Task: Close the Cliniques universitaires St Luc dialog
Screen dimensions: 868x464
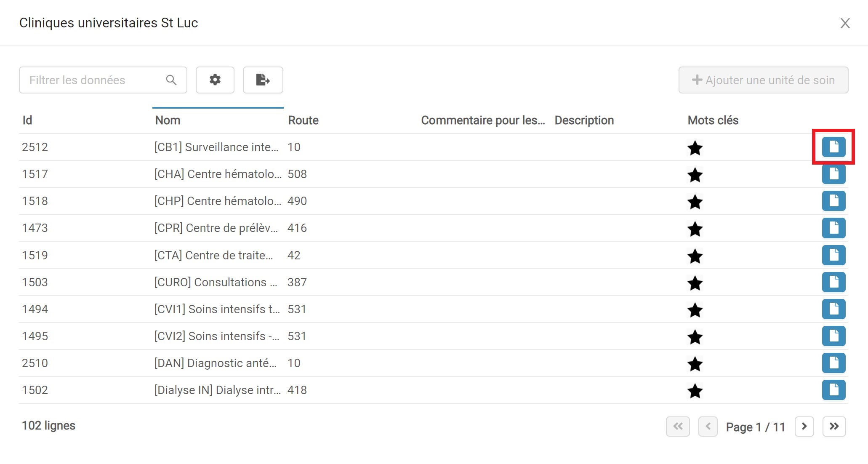Action: pyautogui.click(x=845, y=23)
